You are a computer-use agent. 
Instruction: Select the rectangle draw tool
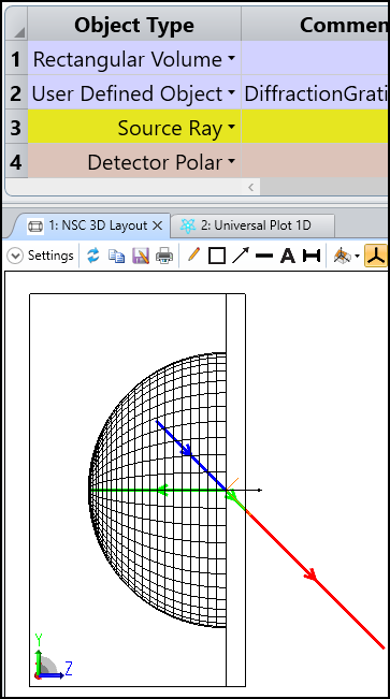click(x=217, y=256)
